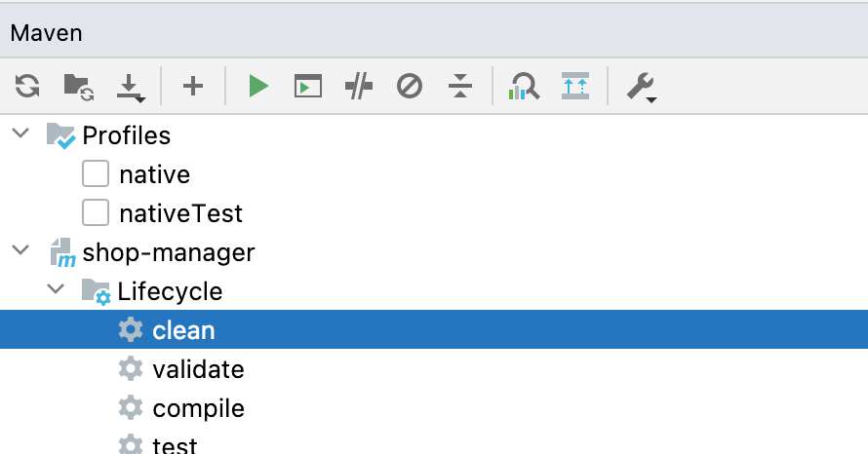Click the Reload All Maven Projects icon
868x454 pixels.
point(27,87)
